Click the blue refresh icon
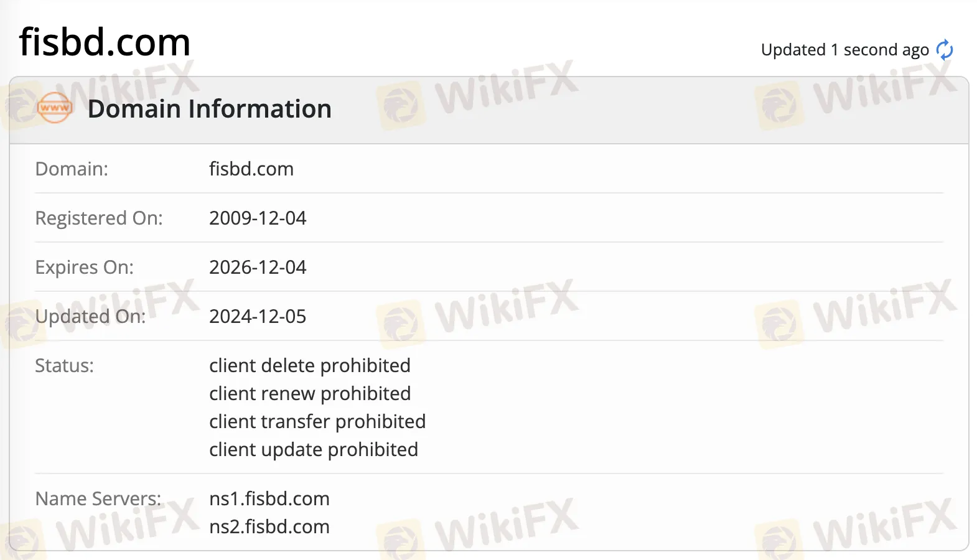The image size is (977, 560). pyautogui.click(x=945, y=49)
